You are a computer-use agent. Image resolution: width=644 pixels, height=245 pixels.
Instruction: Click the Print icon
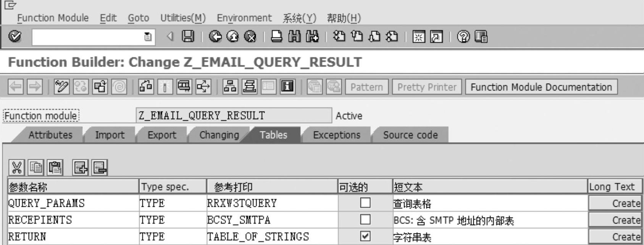click(x=276, y=37)
